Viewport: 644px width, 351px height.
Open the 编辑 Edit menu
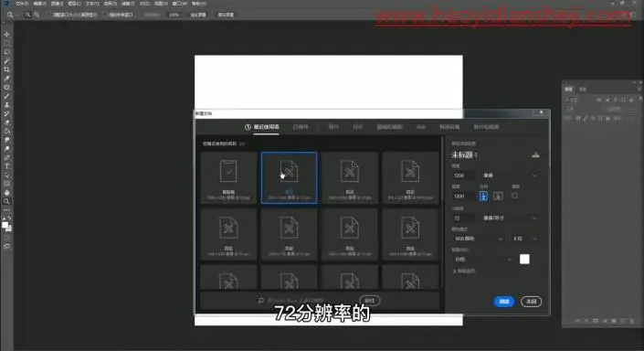click(x=39, y=4)
